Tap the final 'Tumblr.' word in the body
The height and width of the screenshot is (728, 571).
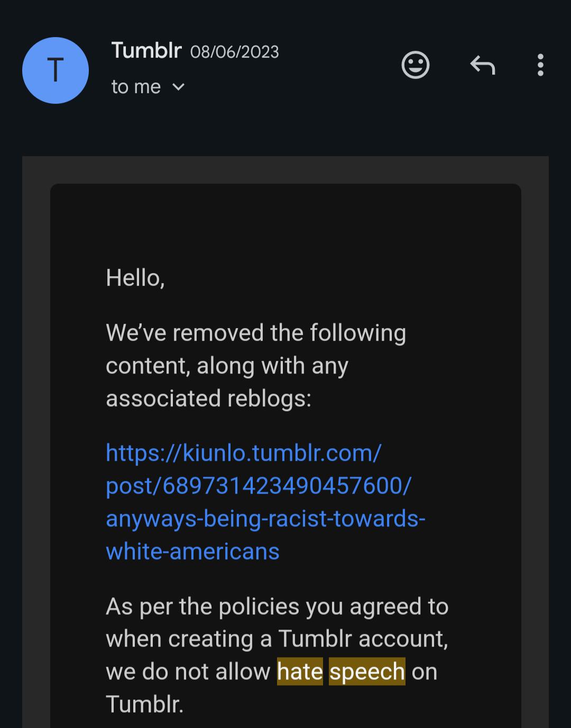tap(145, 705)
